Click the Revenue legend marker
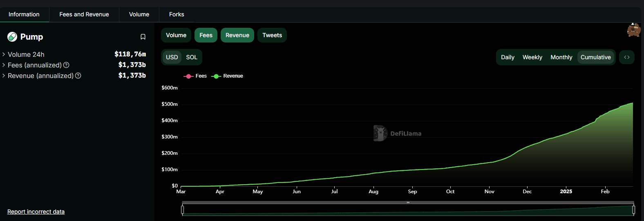 pyautogui.click(x=216, y=76)
